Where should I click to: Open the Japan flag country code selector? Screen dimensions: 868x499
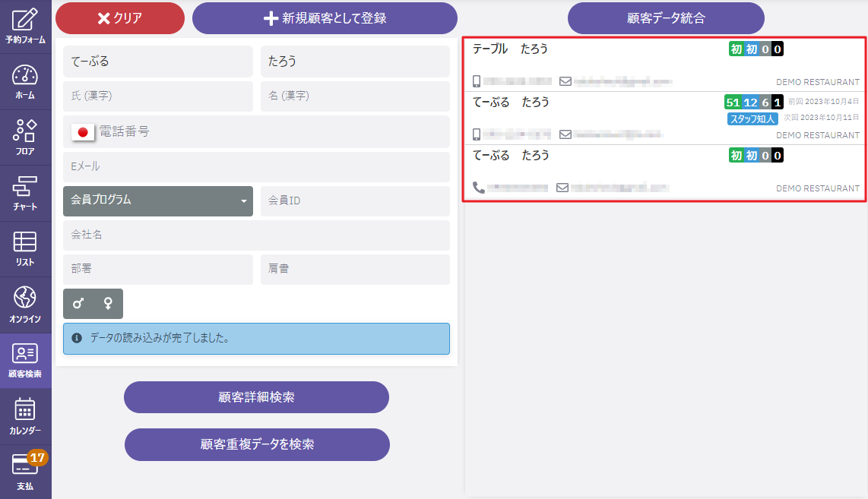[82, 132]
